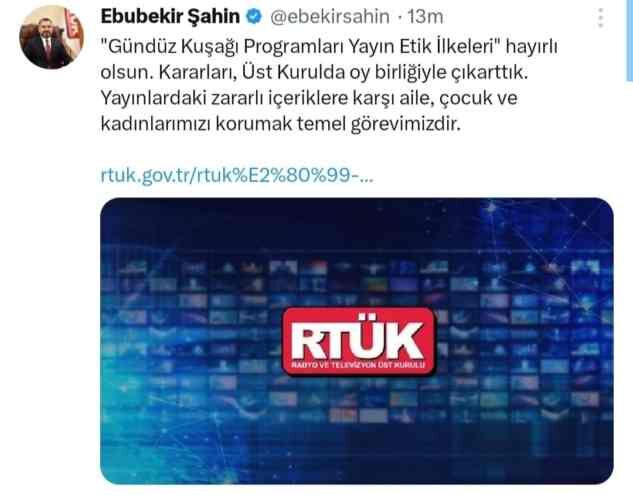Viewport: 633px width, 495px height.
Task: Click the "Radyo ve Televizyon Üst Kurulu" caption
Action: 358,365
